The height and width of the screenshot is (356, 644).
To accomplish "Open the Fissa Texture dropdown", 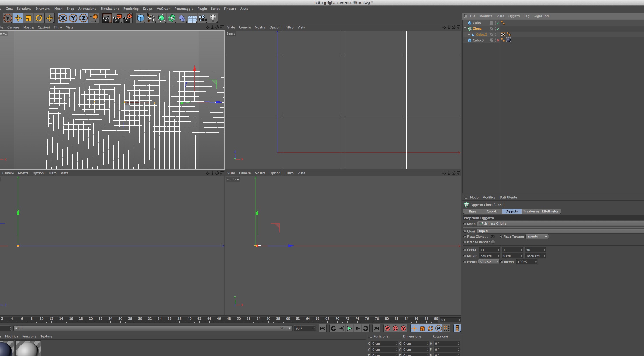I will [537, 237].
